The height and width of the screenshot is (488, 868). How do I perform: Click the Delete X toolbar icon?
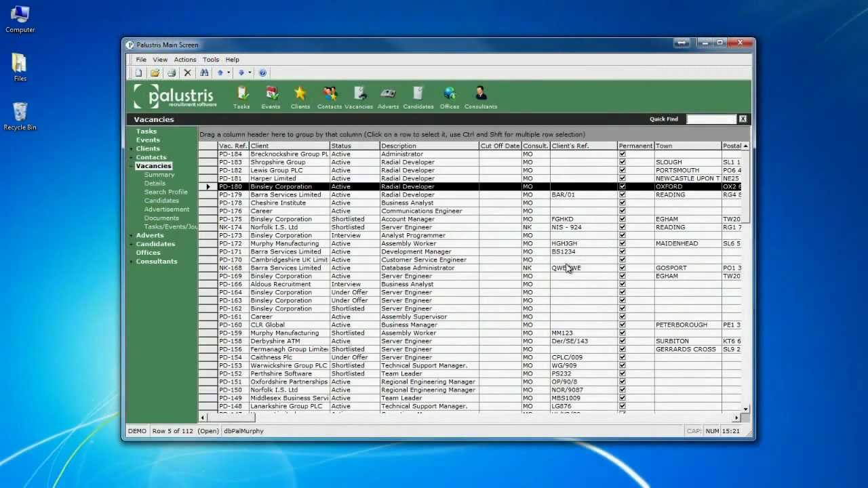pyautogui.click(x=188, y=73)
